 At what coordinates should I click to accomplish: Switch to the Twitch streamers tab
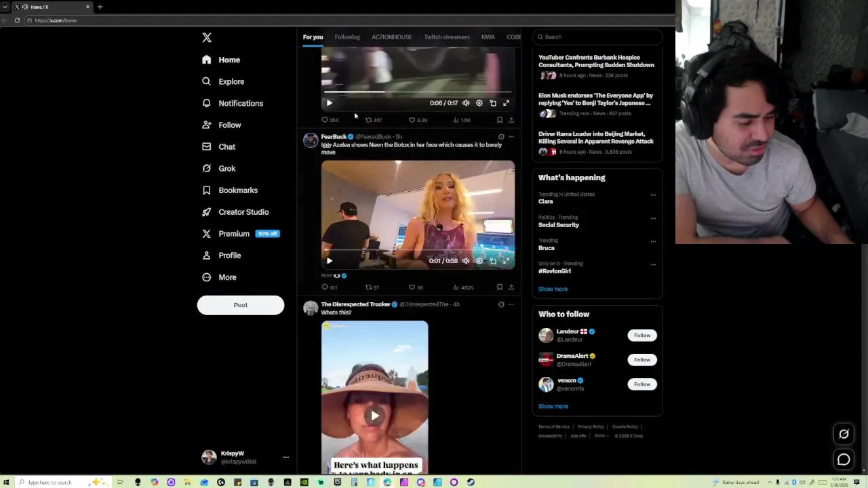click(x=447, y=37)
